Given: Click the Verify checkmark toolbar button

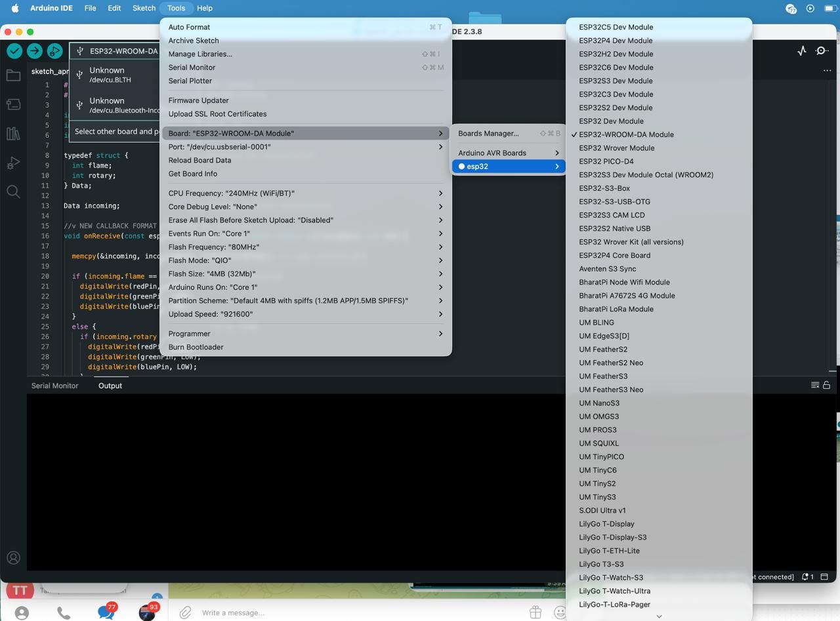Looking at the screenshot, I should click(14, 50).
